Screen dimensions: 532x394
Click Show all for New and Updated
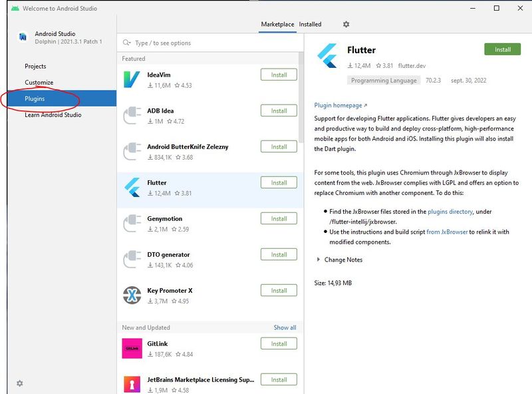pos(285,327)
